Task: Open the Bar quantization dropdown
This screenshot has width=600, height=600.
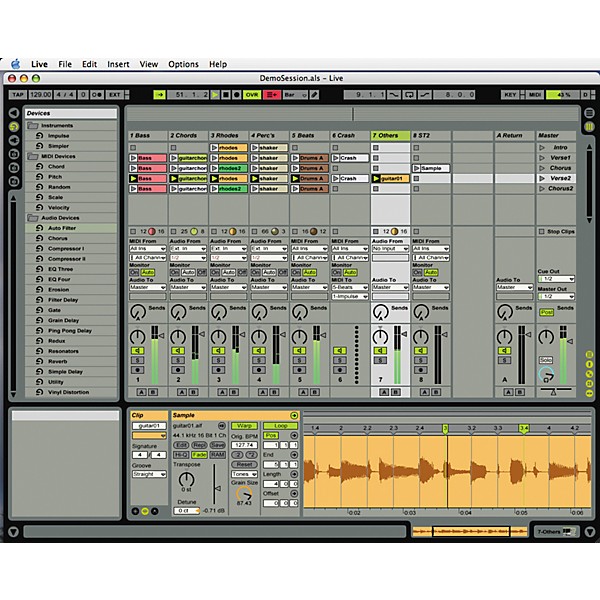Action: click(295, 95)
